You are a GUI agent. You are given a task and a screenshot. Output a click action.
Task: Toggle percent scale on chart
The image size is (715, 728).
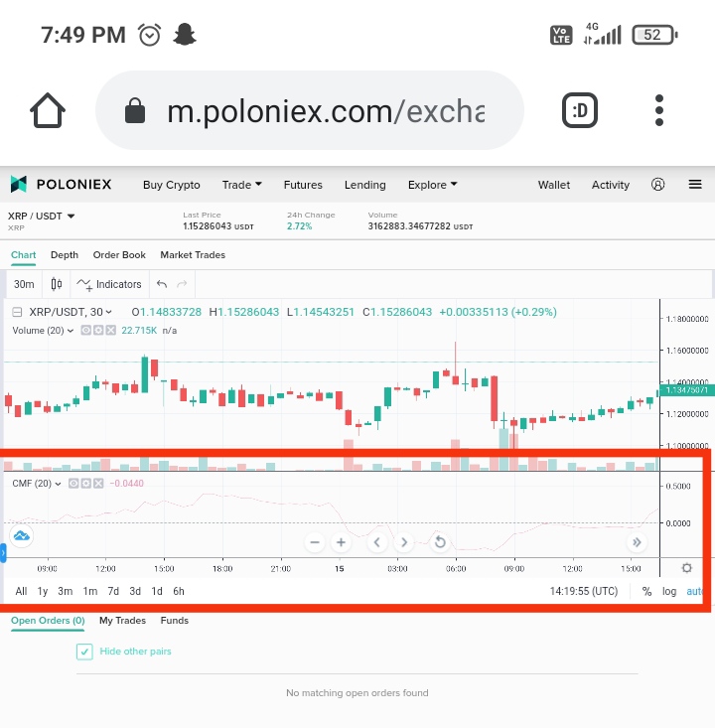646,591
